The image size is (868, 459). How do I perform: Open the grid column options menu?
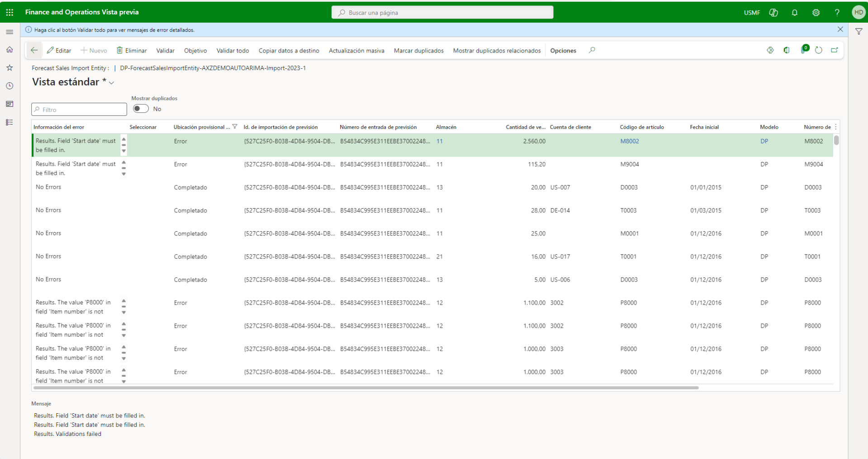coord(835,127)
